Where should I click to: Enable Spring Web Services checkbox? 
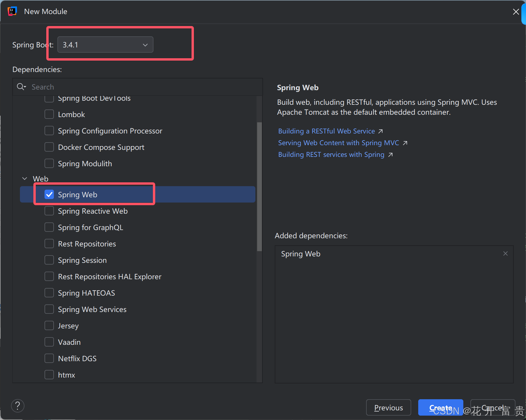[x=49, y=309]
